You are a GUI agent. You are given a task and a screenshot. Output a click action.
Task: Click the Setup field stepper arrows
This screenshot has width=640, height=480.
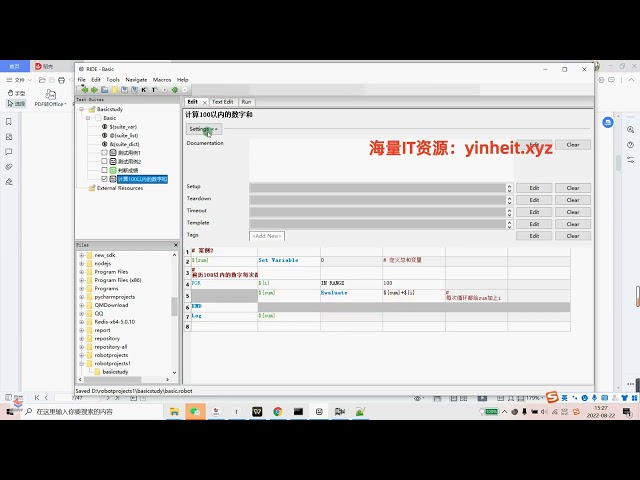pyautogui.click(x=509, y=188)
